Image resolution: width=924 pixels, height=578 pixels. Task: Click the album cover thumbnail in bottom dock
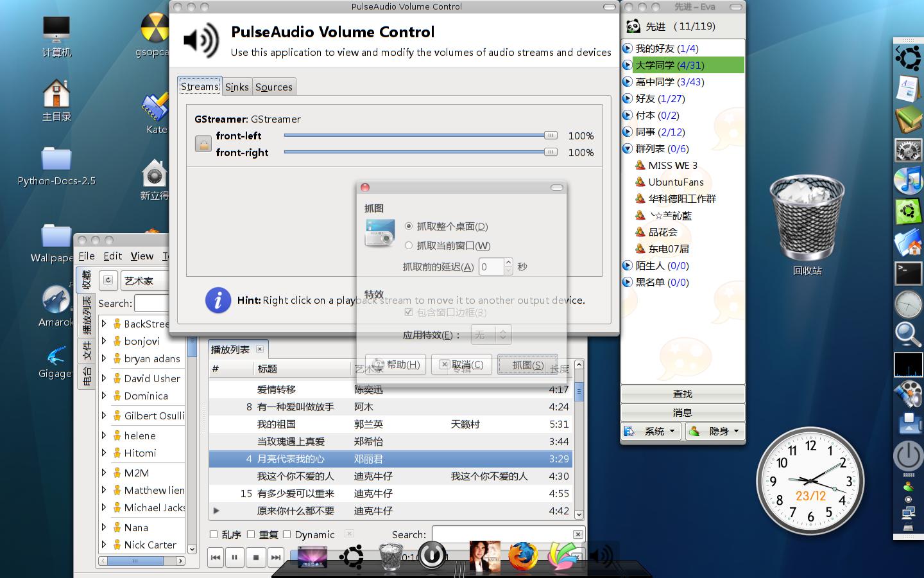484,556
